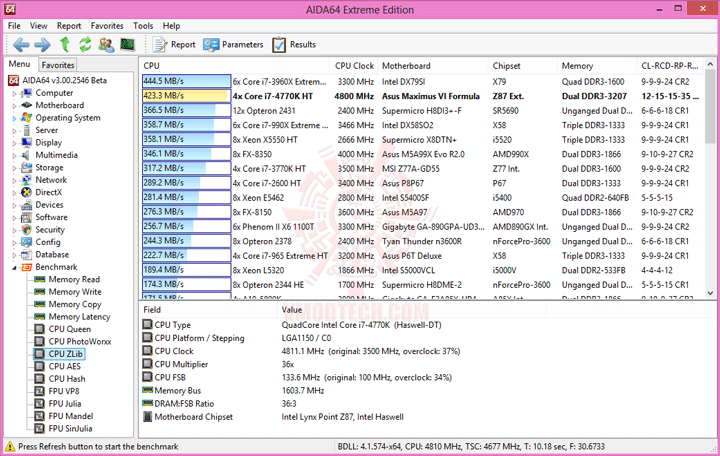The width and height of the screenshot is (720, 456).
Task: Collapse the Benchmark tree node
Action: coord(14,267)
